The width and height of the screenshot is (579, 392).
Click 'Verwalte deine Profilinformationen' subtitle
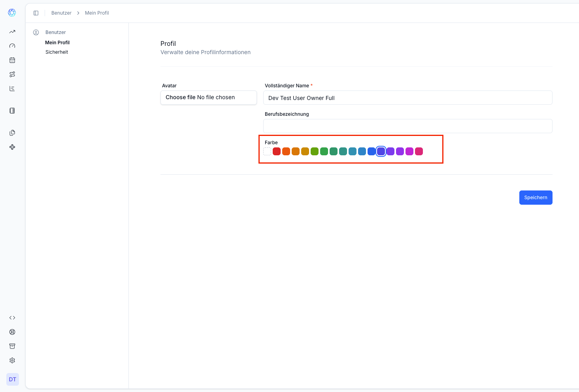(x=206, y=52)
